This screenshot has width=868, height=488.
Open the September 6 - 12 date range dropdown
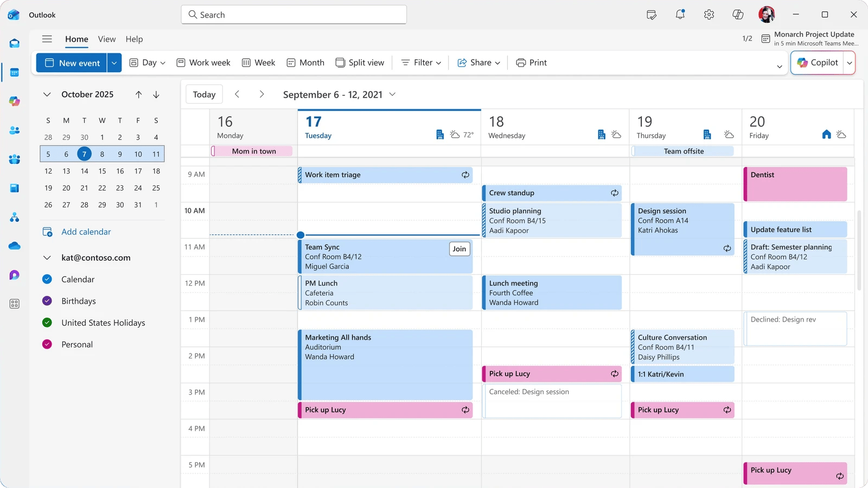[x=392, y=94]
